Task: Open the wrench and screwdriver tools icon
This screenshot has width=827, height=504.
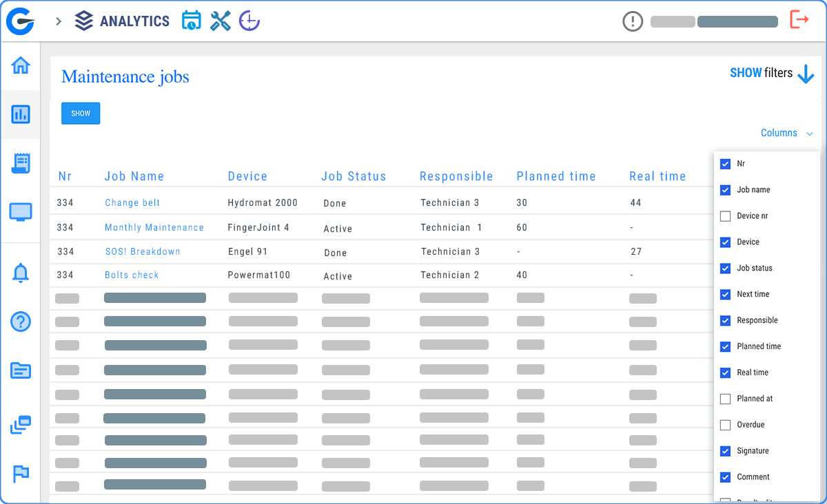Action: tap(221, 21)
